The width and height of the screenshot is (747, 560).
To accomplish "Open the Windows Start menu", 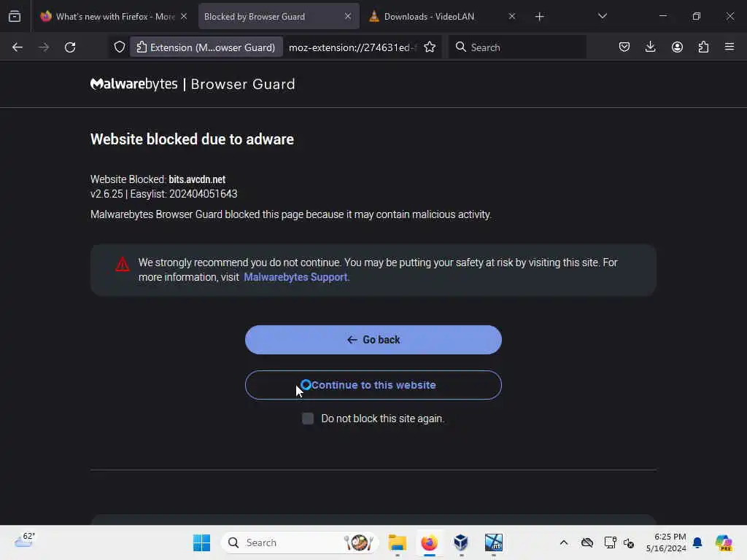I will tap(201, 542).
